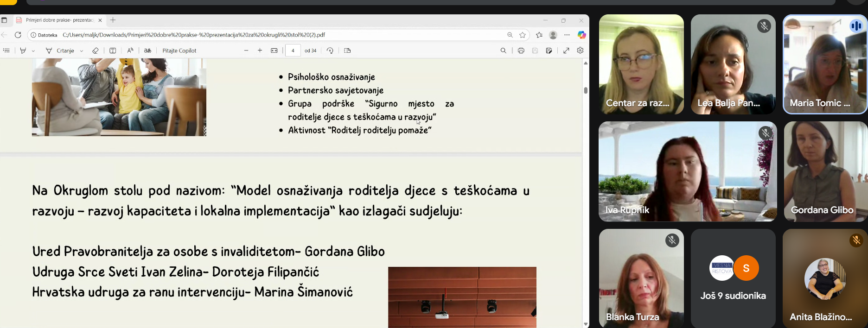Click the family photo in the slide
This screenshot has width=868, height=328.
pos(119,97)
